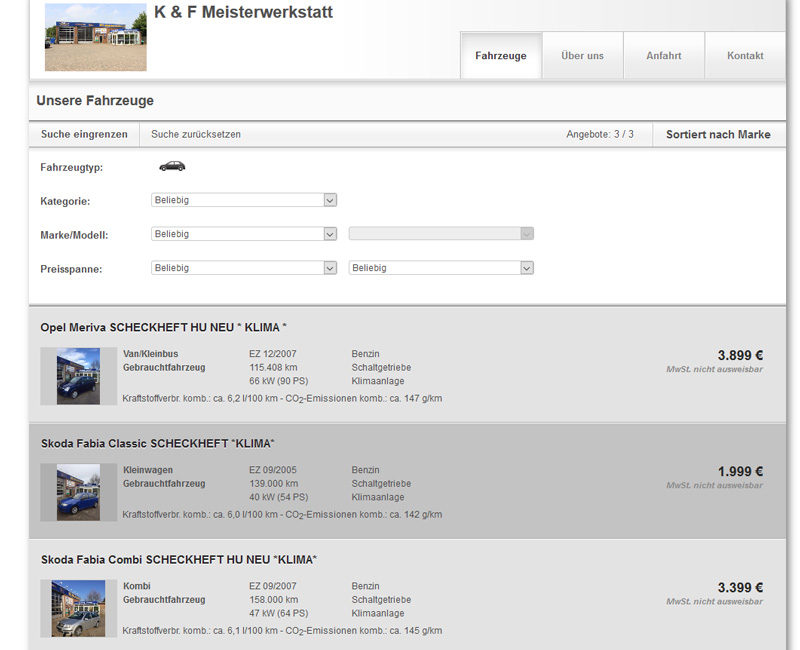Switch to the Fahrzeuge tab
The width and height of the screenshot is (800, 650).
point(501,56)
